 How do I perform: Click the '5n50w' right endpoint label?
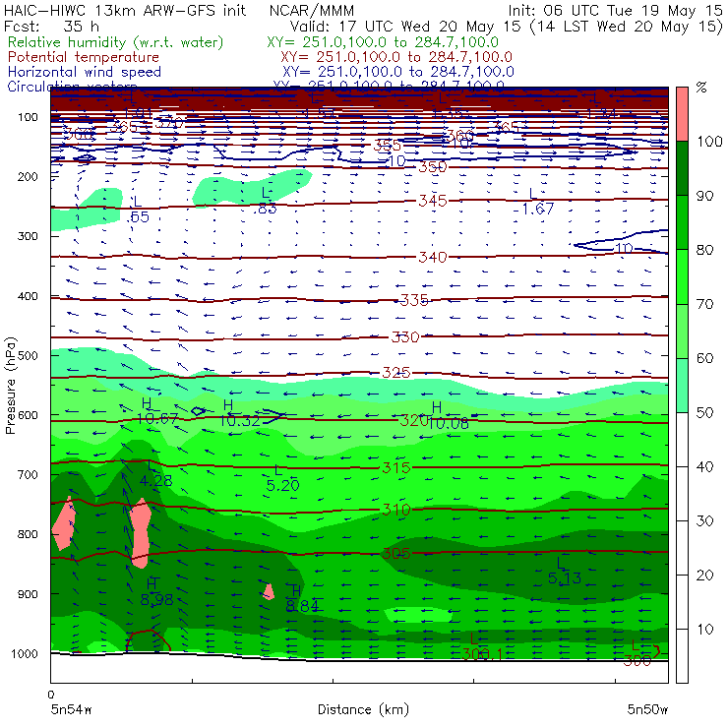tap(647, 709)
